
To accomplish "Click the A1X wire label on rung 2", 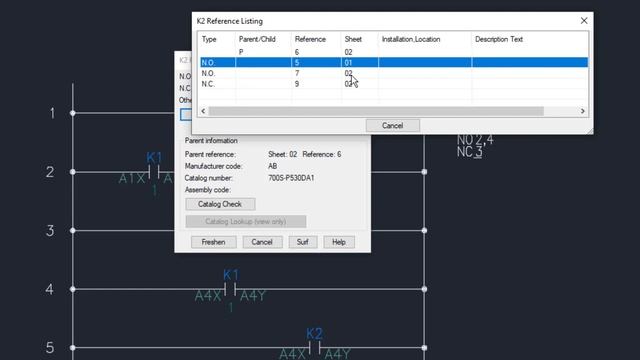I will [x=132, y=178].
